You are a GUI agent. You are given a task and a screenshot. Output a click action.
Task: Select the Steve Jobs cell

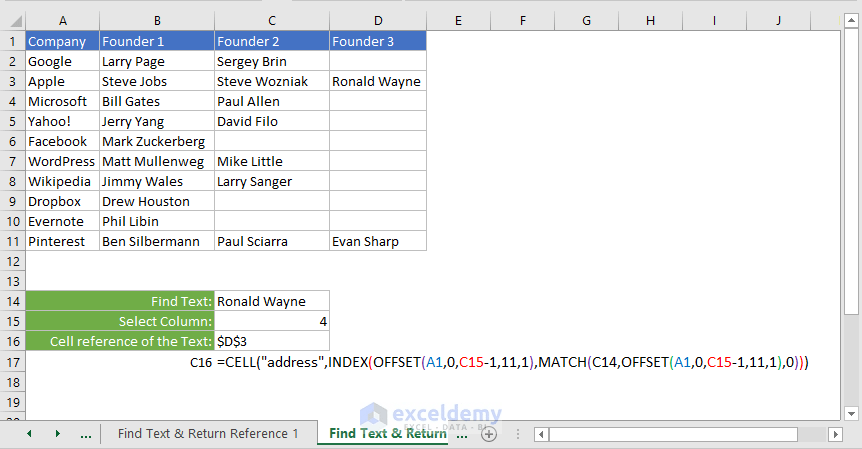point(157,81)
